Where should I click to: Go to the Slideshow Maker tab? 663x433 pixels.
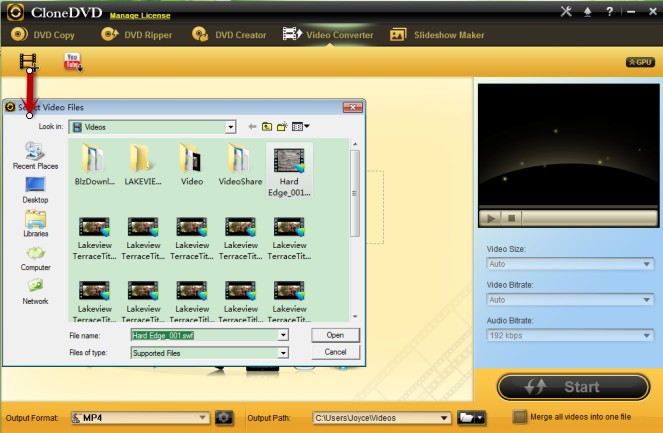(x=437, y=35)
